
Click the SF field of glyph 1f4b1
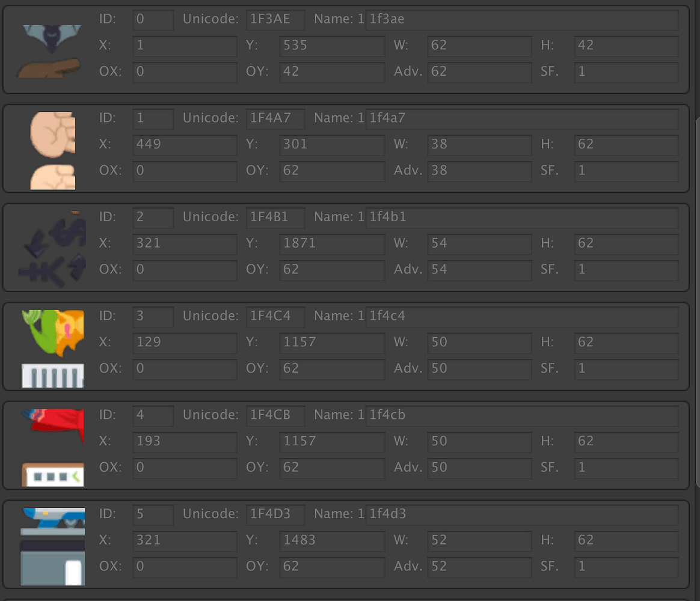pyautogui.click(x=625, y=270)
